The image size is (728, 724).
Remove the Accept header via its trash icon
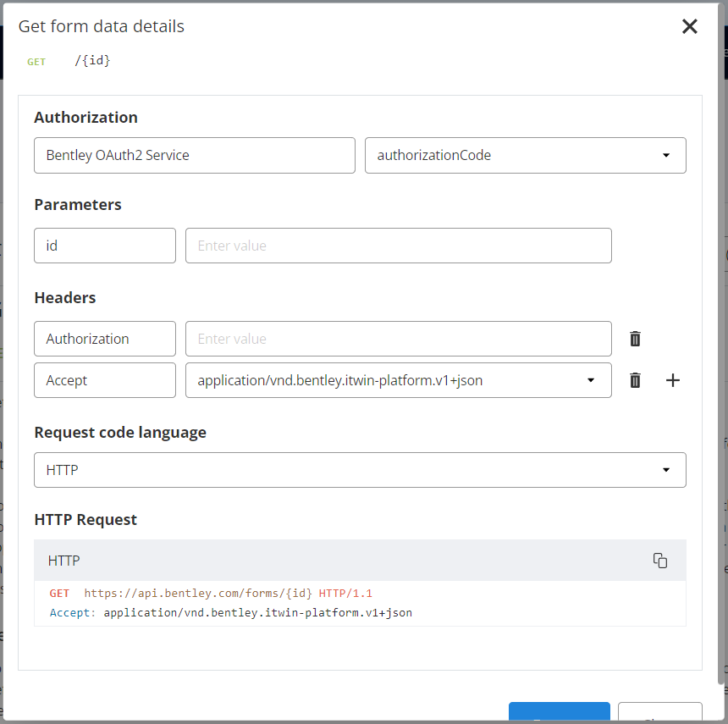(635, 380)
